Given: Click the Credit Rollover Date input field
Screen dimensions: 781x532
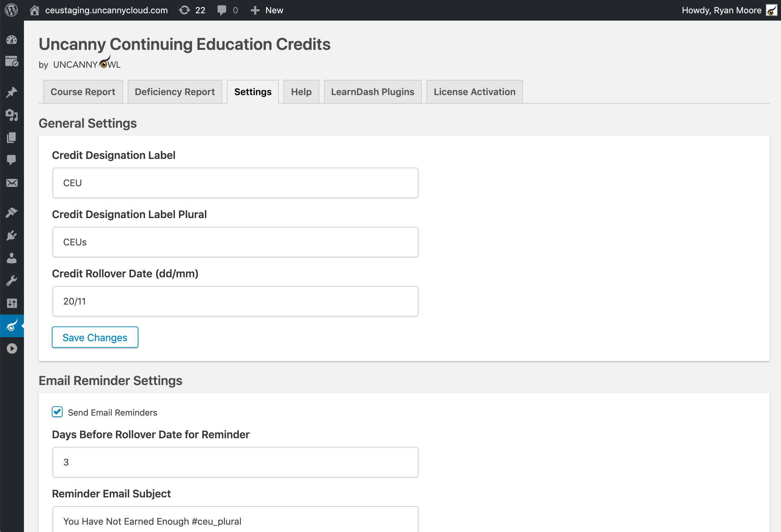Looking at the screenshot, I should [x=235, y=301].
